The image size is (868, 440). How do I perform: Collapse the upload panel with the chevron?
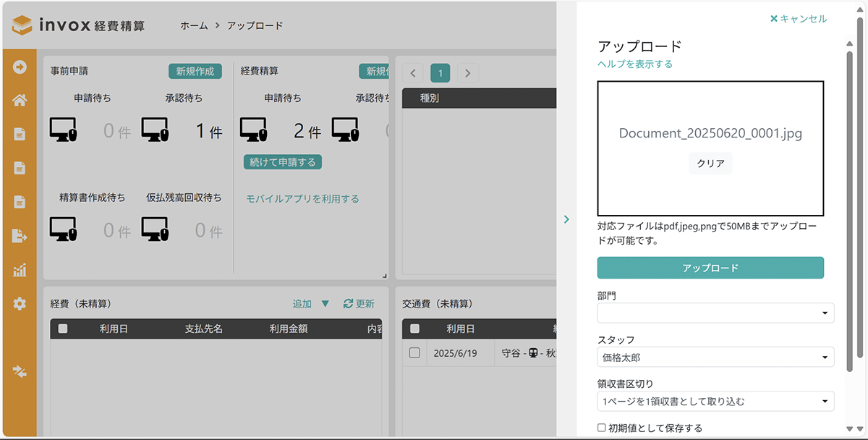click(566, 219)
